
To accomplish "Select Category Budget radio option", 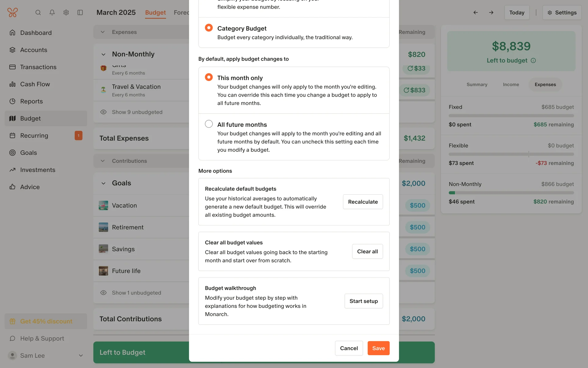I will pos(209,28).
